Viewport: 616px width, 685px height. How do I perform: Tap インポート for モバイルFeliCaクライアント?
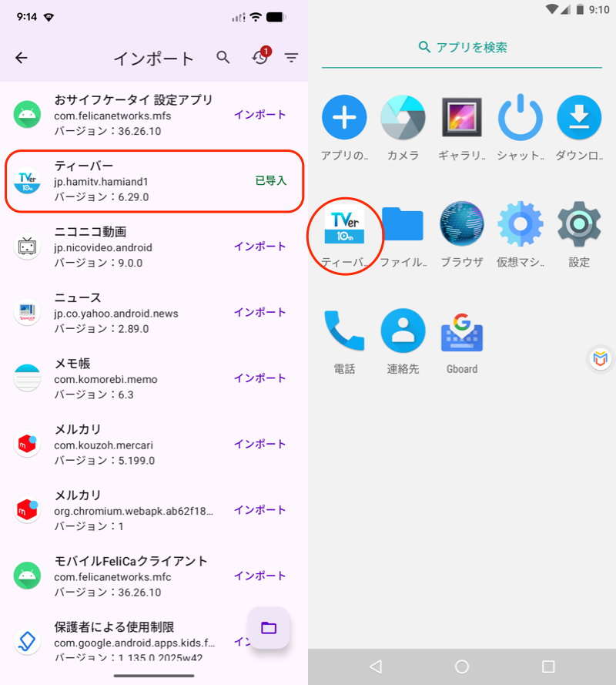[259, 576]
